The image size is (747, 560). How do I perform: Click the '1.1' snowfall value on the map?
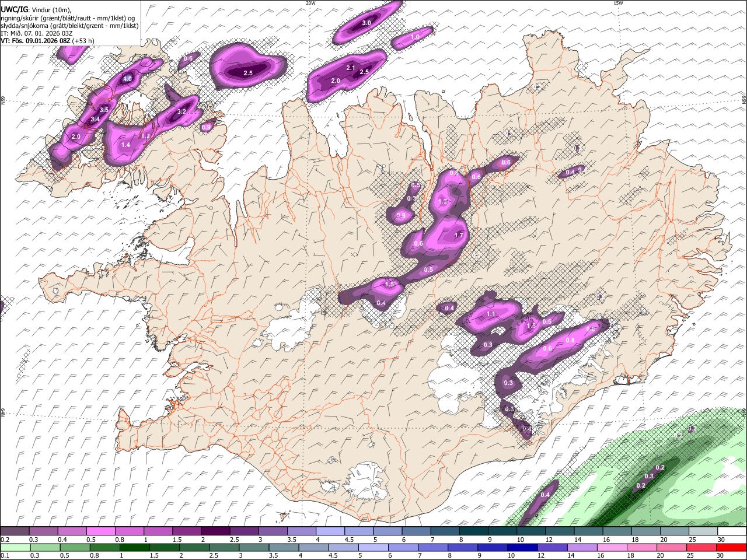click(491, 314)
